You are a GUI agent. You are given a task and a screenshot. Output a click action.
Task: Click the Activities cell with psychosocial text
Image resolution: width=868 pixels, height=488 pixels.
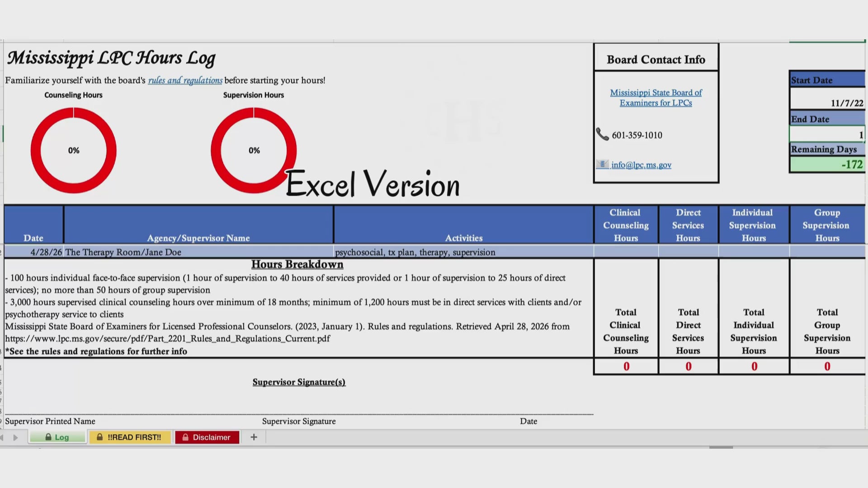click(x=463, y=252)
